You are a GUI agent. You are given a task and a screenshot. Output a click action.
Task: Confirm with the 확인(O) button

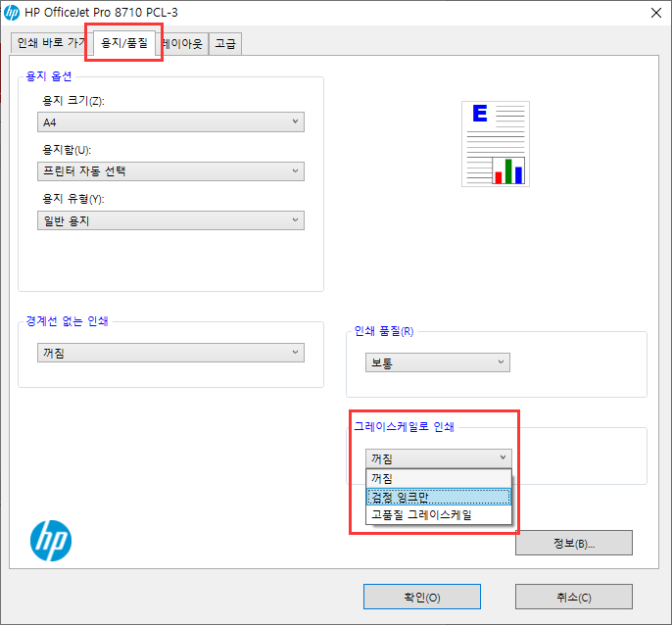[422, 597]
